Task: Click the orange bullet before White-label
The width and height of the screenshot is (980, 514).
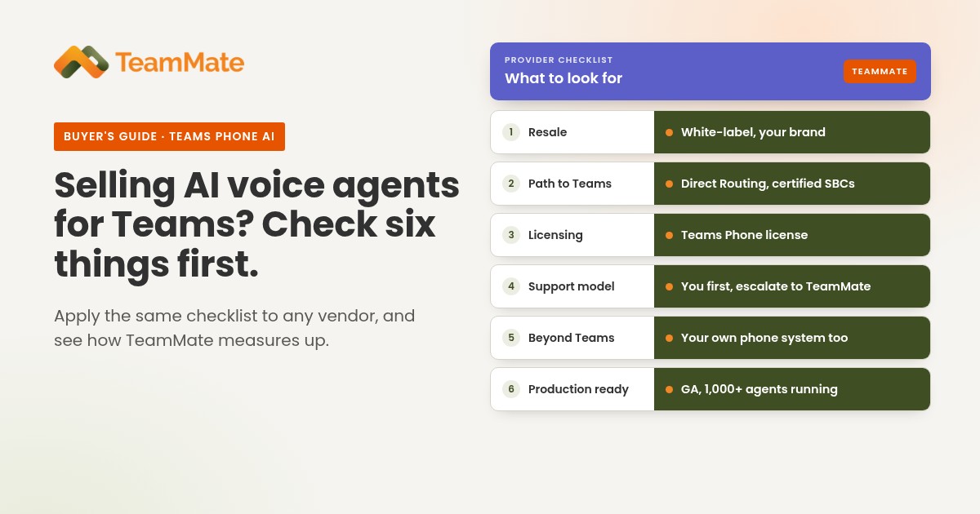Action: [x=669, y=132]
